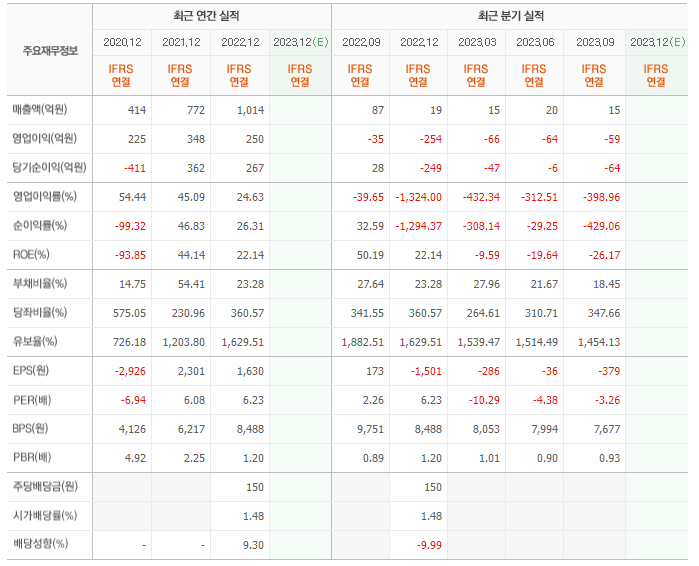699x566 pixels.
Task: Select the PER(배) row label
Action: (x=32, y=400)
